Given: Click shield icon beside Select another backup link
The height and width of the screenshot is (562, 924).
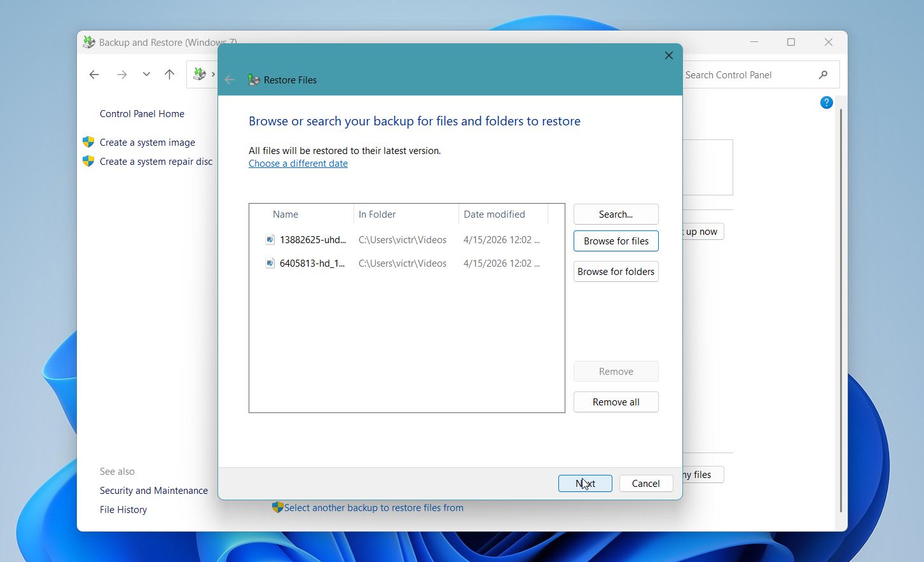Looking at the screenshot, I should 277,507.
